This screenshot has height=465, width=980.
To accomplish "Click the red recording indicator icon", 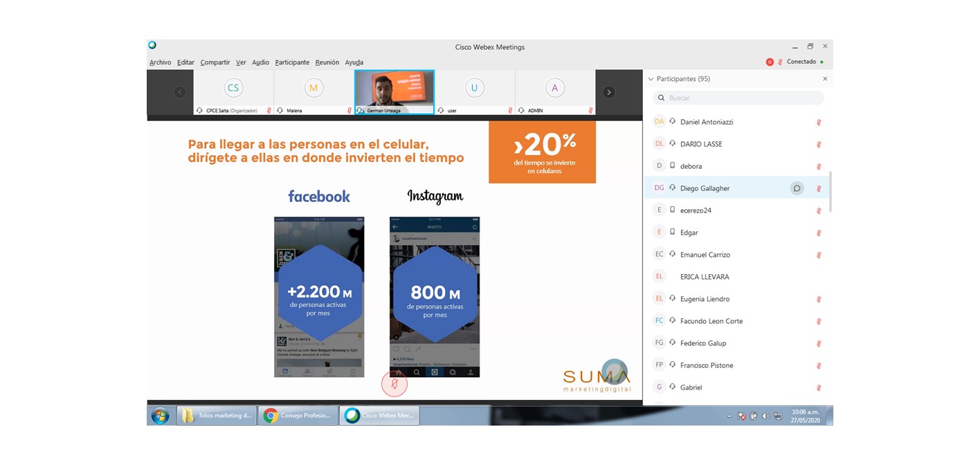I will coord(770,62).
